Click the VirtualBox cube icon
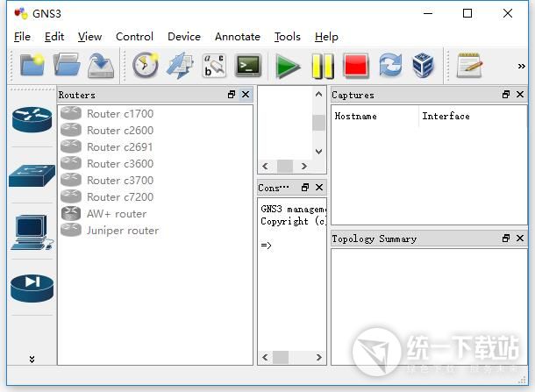The image size is (535, 392). tap(423, 65)
